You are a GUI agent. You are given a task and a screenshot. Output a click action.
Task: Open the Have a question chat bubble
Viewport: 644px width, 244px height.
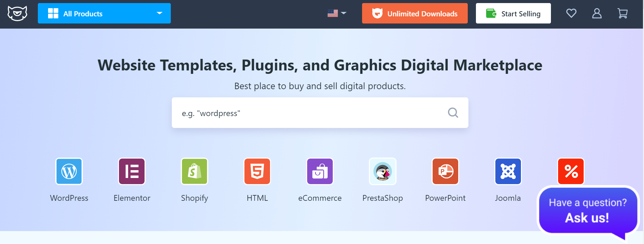click(x=588, y=211)
